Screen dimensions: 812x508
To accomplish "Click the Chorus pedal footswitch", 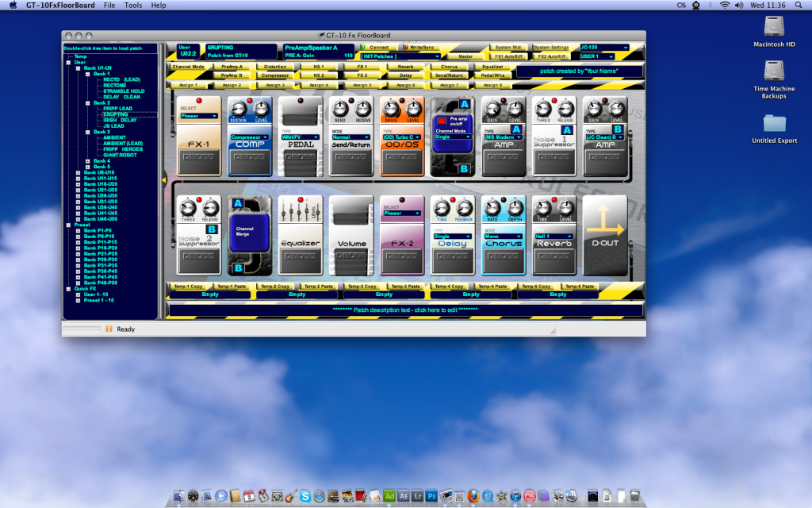I will point(504,261).
